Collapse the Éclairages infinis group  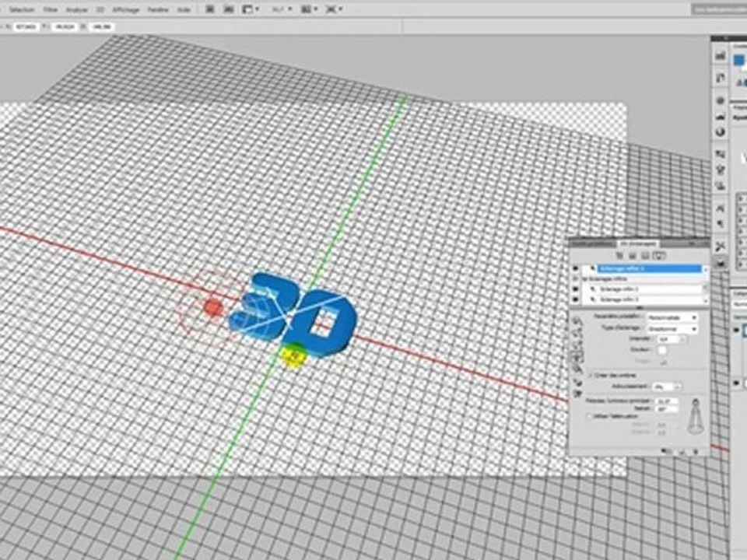[x=584, y=279]
